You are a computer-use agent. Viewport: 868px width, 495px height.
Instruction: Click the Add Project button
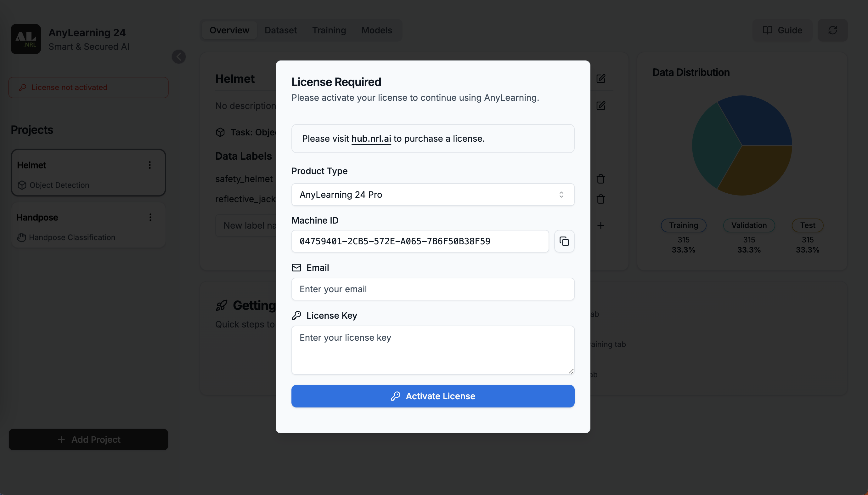88,439
